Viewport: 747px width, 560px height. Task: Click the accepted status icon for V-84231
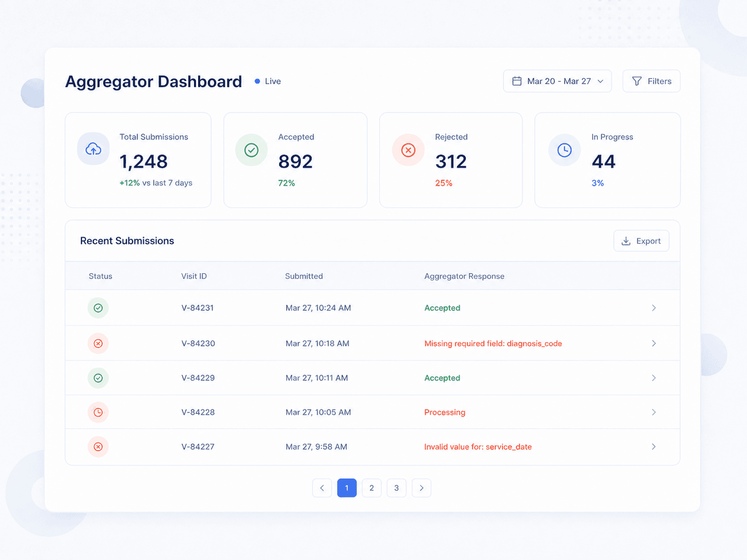(98, 308)
